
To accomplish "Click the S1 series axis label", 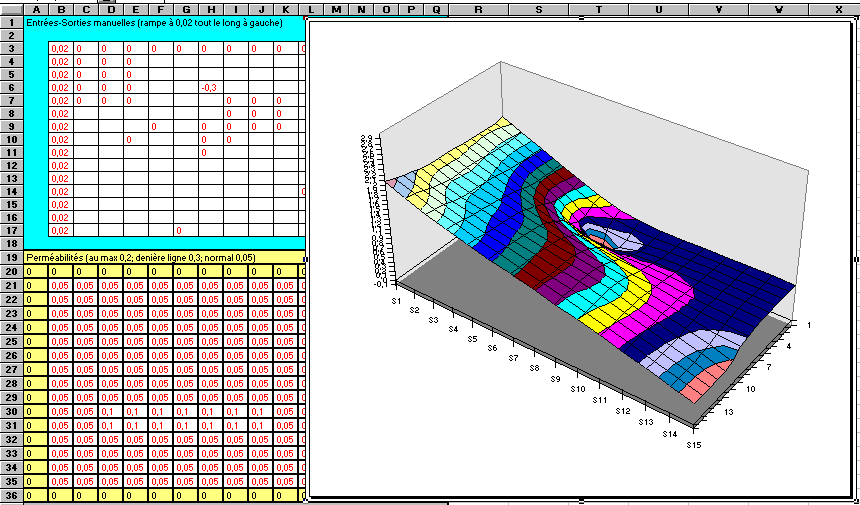I will [x=396, y=299].
